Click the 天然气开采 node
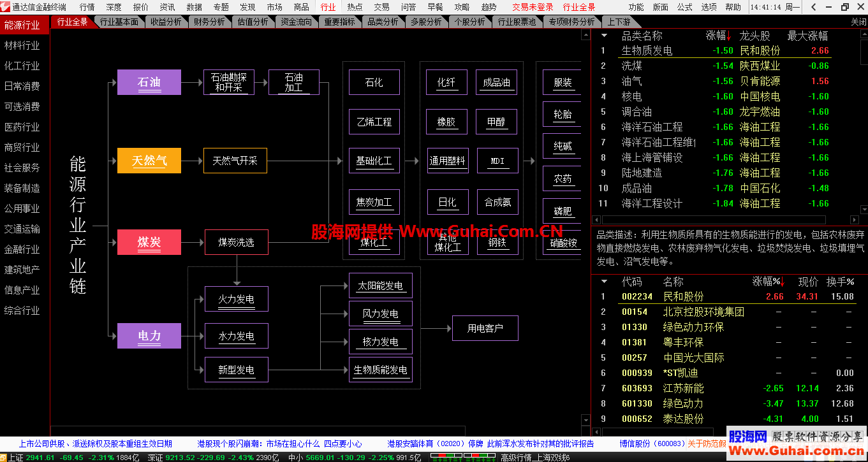The image size is (868, 462). pyautogui.click(x=235, y=161)
